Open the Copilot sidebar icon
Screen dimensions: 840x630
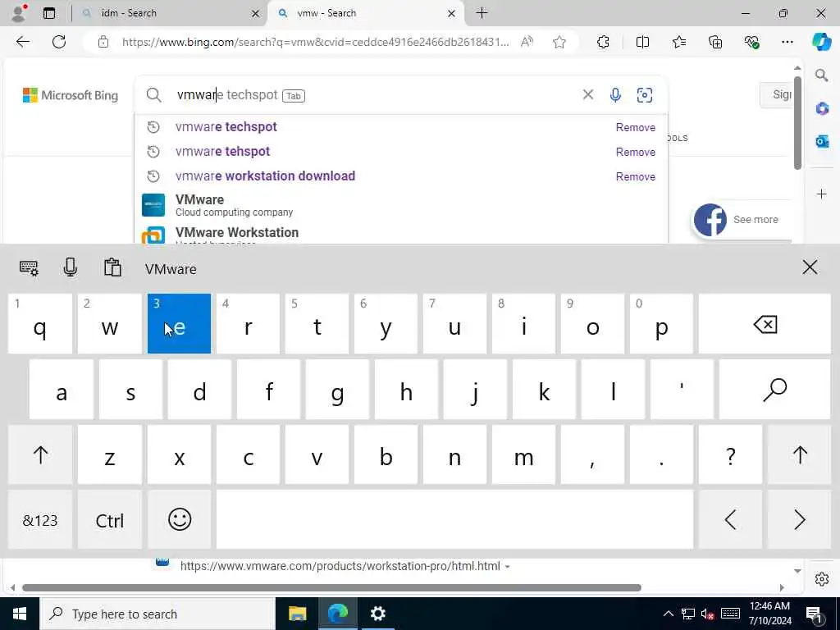coord(821,42)
